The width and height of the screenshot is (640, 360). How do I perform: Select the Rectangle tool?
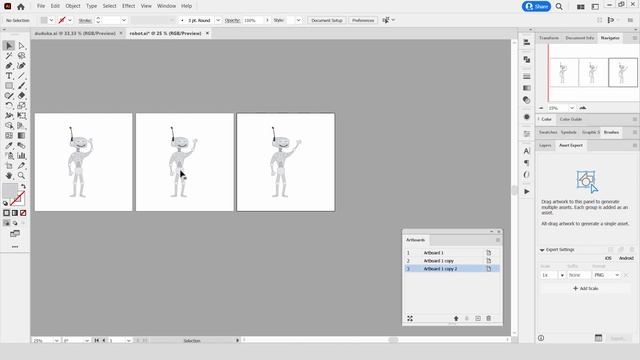(x=9, y=86)
